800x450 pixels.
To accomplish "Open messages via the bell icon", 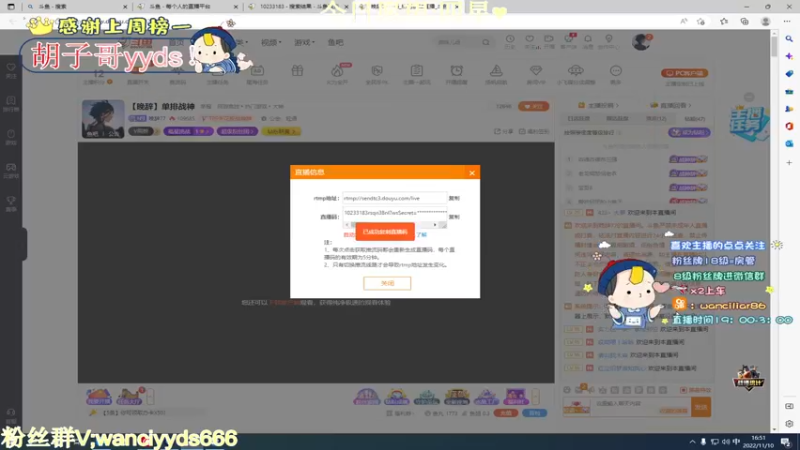I will 588,41.
